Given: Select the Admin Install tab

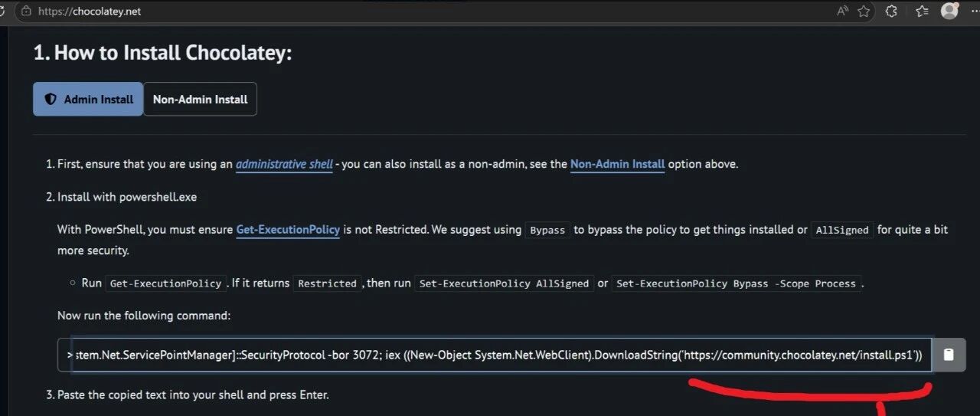Looking at the screenshot, I should click(x=88, y=99).
